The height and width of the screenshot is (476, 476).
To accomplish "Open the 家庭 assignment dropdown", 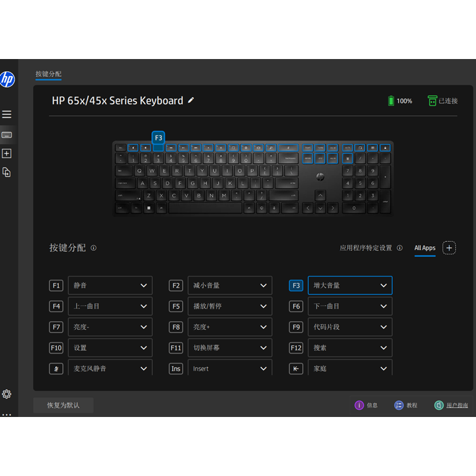I will point(350,367).
